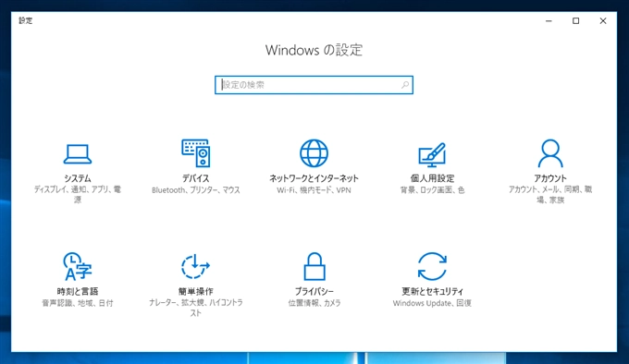Image resolution: width=629 pixels, height=364 pixels.
Task: Click the Windows Update、回復 description
Action: [x=432, y=303]
